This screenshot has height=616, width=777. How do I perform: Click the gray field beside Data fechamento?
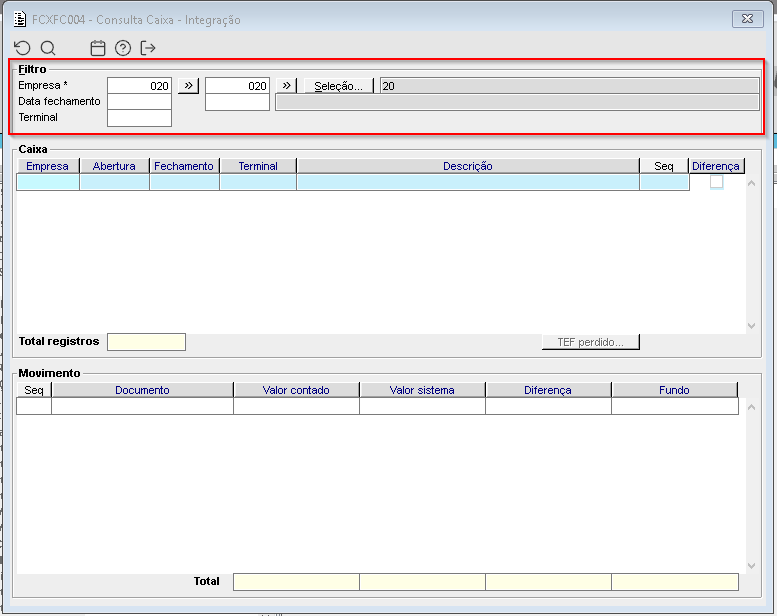pos(517,102)
